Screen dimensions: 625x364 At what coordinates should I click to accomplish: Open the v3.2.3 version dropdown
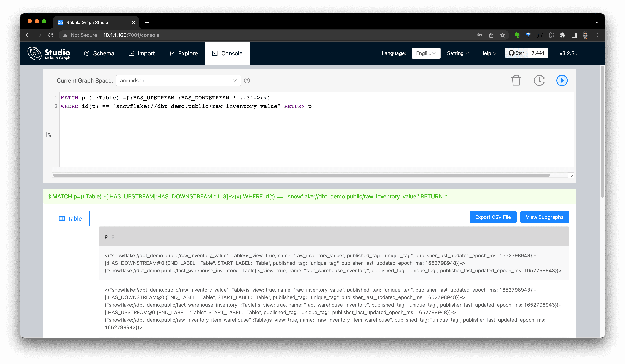(569, 53)
